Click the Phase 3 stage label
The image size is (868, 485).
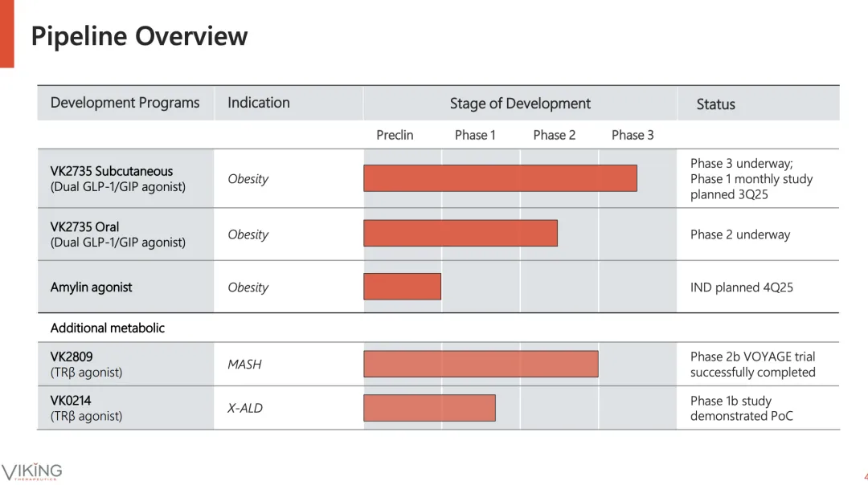(633, 135)
